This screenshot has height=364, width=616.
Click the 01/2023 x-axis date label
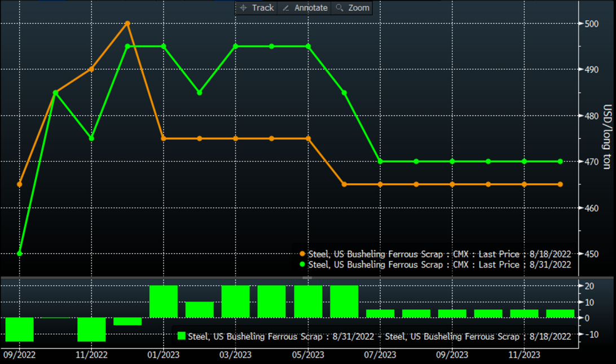[x=162, y=355]
